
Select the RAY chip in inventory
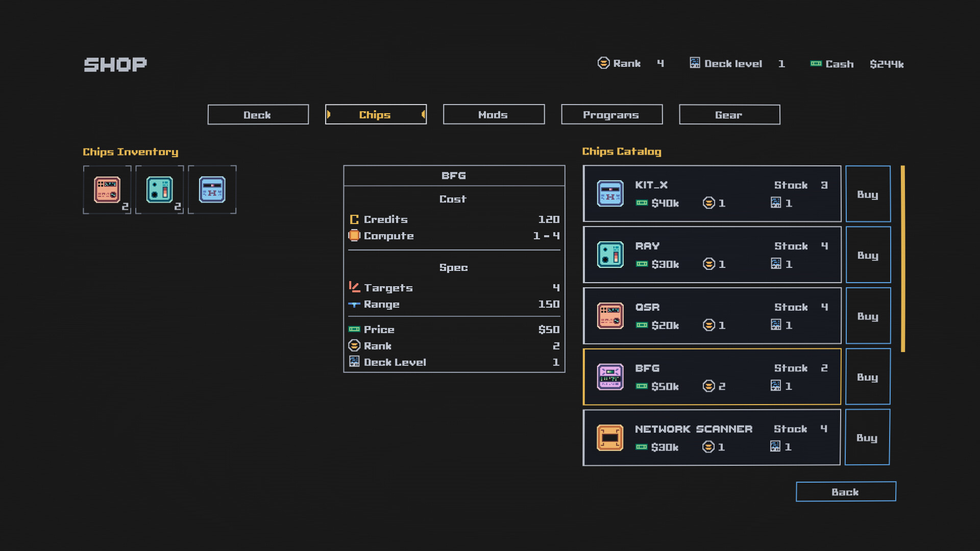pos(160,190)
